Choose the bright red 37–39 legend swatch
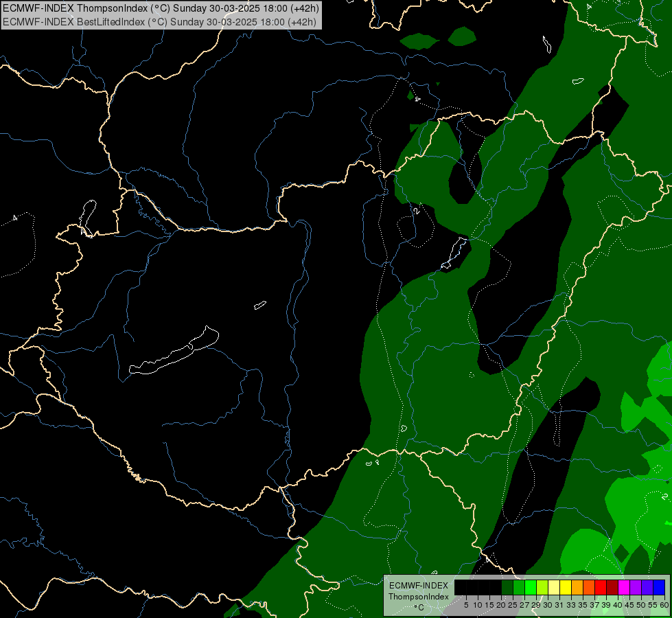Screen dimensions: 672x618 [601, 588]
